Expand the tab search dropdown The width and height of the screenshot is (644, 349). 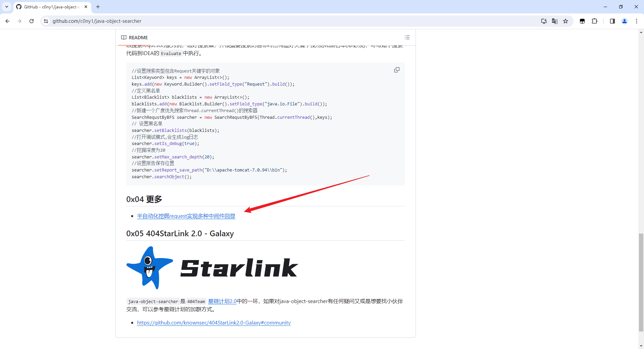(x=7, y=7)
